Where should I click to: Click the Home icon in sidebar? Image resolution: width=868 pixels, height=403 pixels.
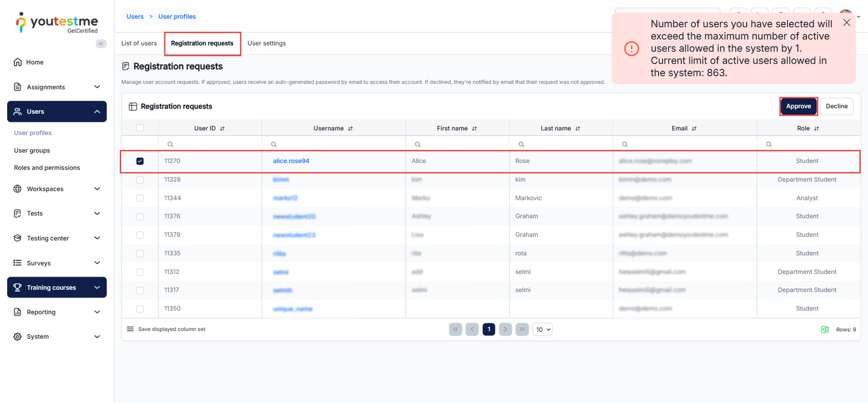[x=18, y=62]
